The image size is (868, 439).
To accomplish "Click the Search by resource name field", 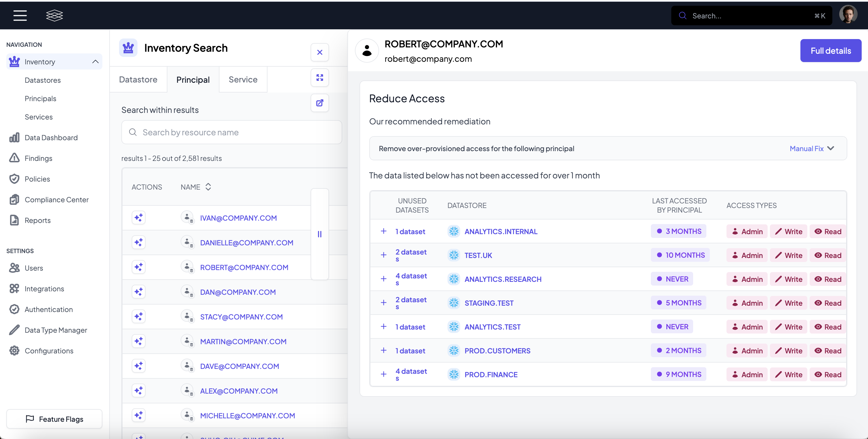I will point(232,132).
